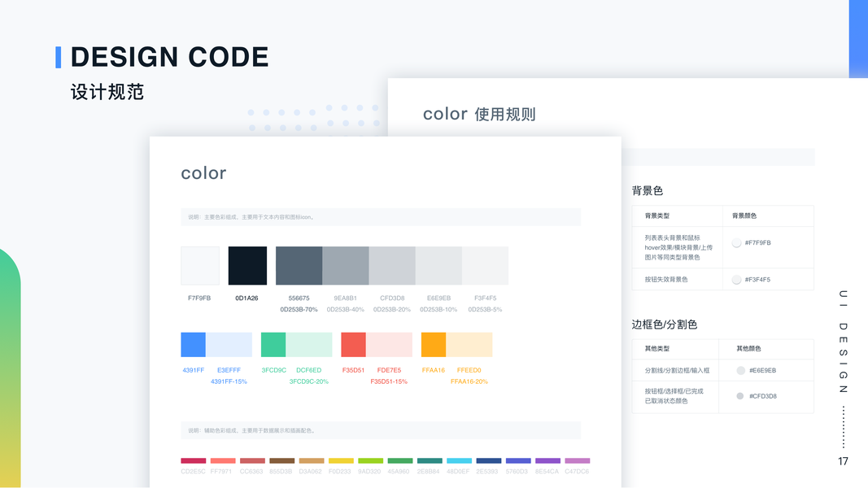Viewport: 868px width, 488px height.
Task: Click the vertical UI DESIGN side label
Action: tap(843, 342)
